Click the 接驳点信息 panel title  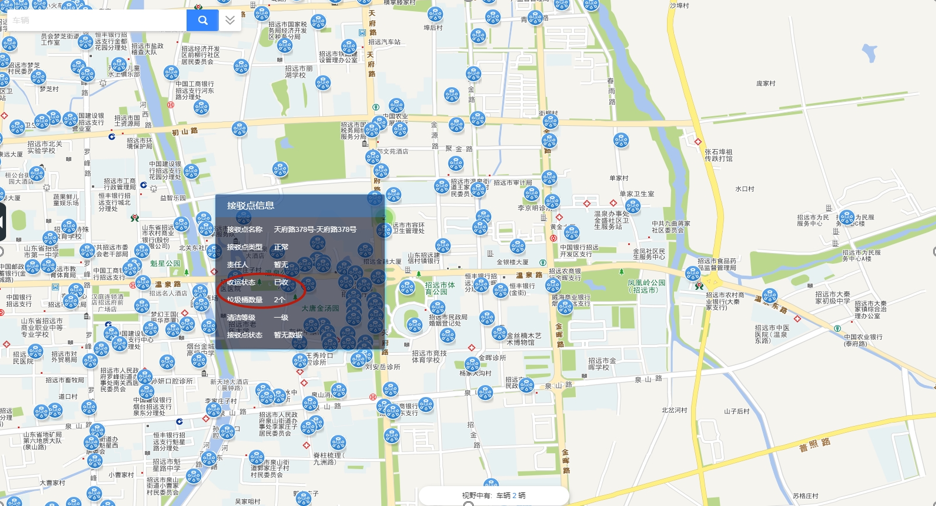[x=250, y=206]
